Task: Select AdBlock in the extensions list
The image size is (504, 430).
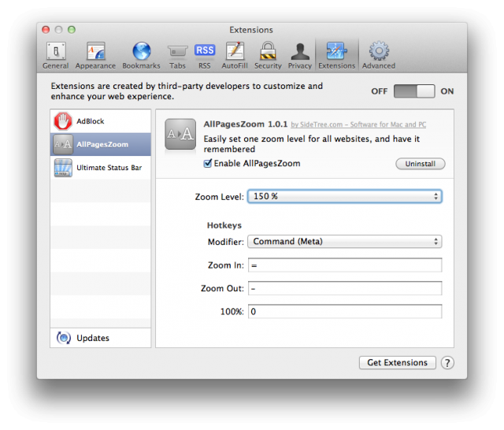Action: click(100, 121)
